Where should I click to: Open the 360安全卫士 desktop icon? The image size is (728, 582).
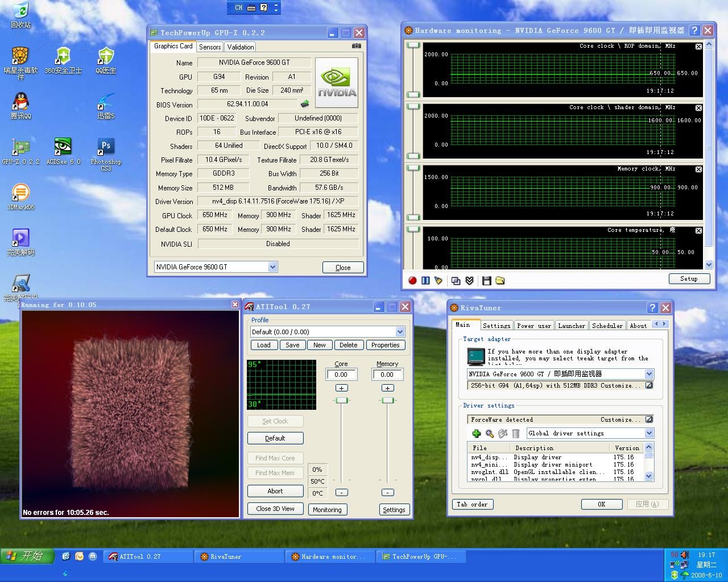(x=63, y=60)
